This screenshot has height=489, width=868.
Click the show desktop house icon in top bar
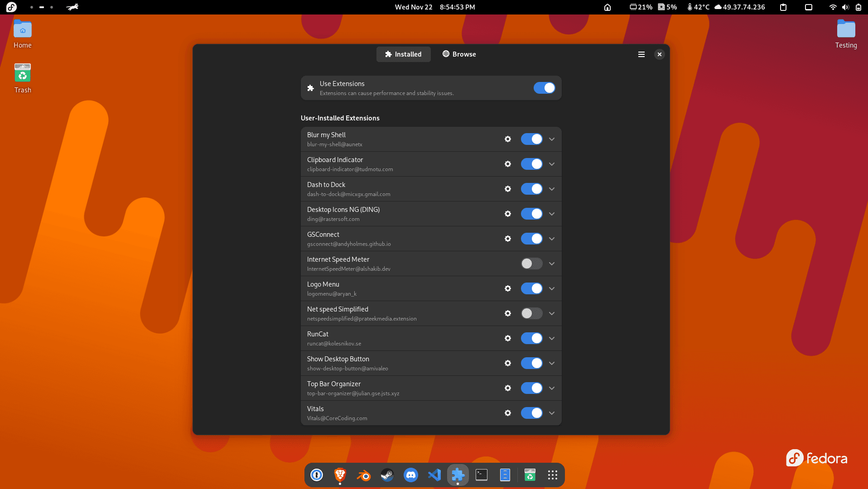tap(608, 7)
